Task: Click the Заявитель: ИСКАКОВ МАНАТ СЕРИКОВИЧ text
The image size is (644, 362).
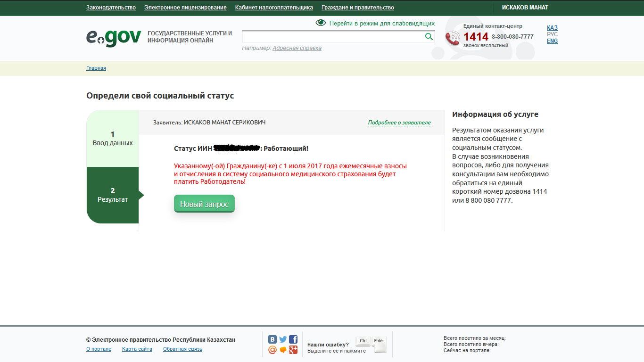Action: click(209, 123)
